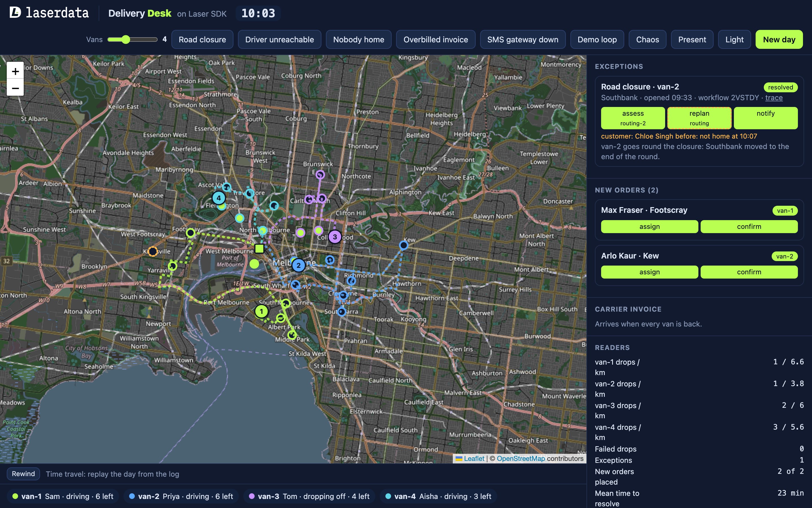Image resolution: width=812 pixels, height=508 pixels.
Task: Click the laserdata logo
Action: (x=49, y=13)
